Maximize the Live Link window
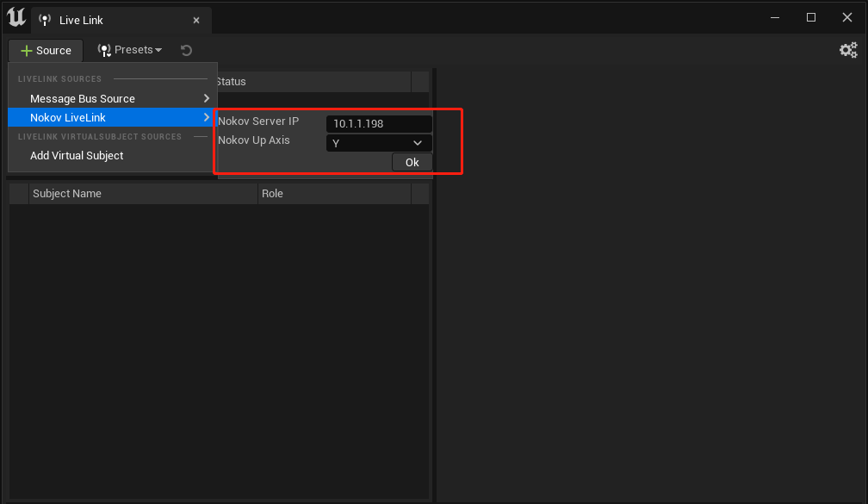Screen dimensions: 868x504 [x=811, y=18]
